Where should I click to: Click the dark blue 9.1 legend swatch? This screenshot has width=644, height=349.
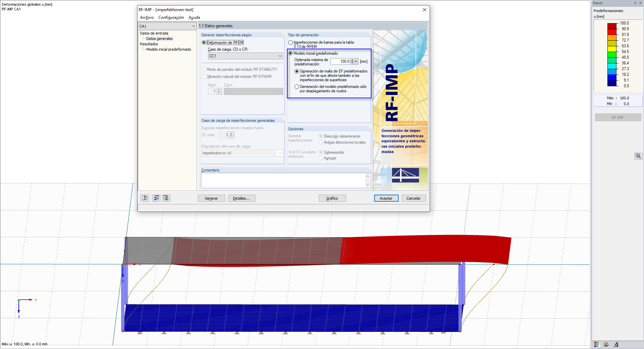tap(612, 83)
